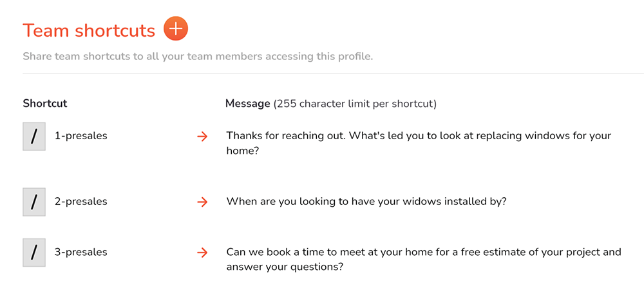
Task: Click the word 'home?' in first message
Action: point(242,151)
